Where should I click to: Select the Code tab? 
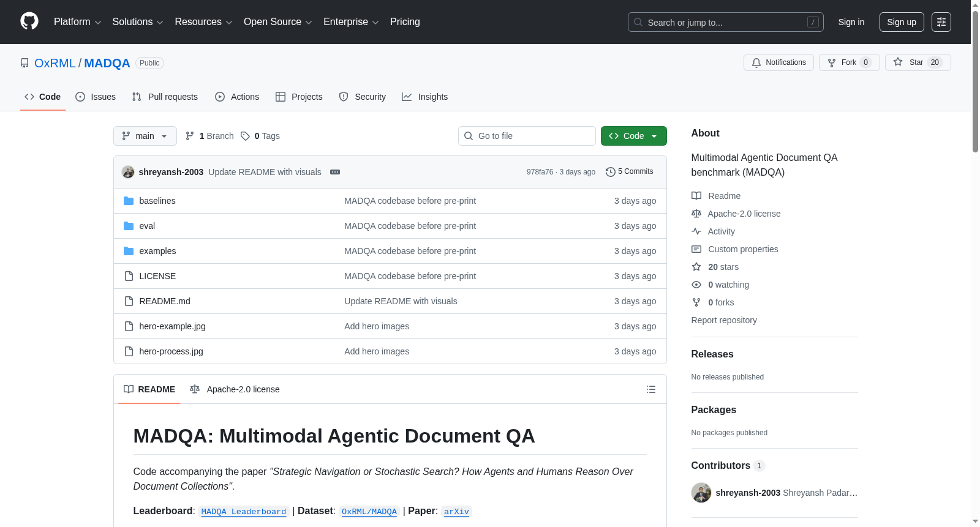43,97
